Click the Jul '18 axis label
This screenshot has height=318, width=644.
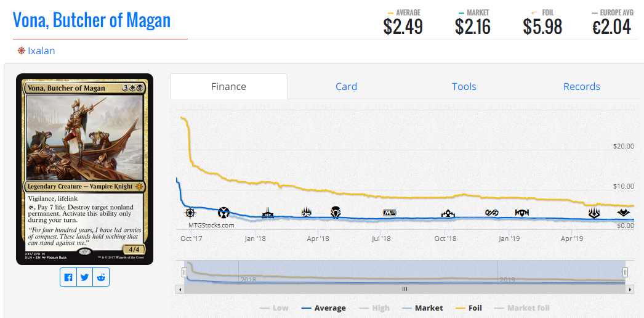[x=381, y=238]
